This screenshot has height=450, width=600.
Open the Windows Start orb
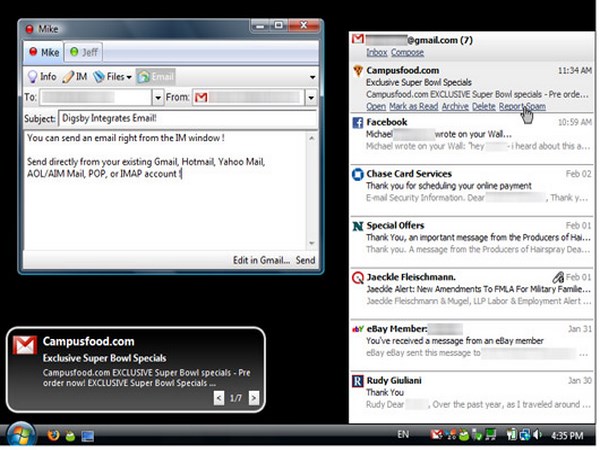(19, 435)
